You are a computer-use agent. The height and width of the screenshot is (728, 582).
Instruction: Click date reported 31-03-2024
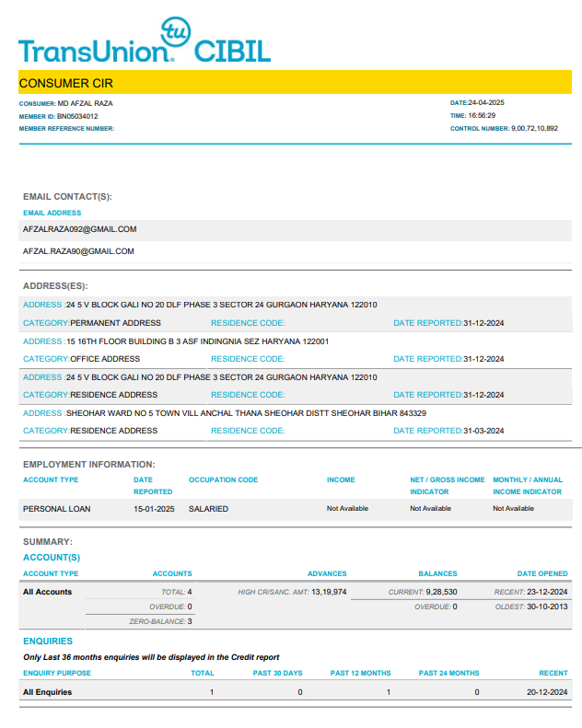(483, 431)
